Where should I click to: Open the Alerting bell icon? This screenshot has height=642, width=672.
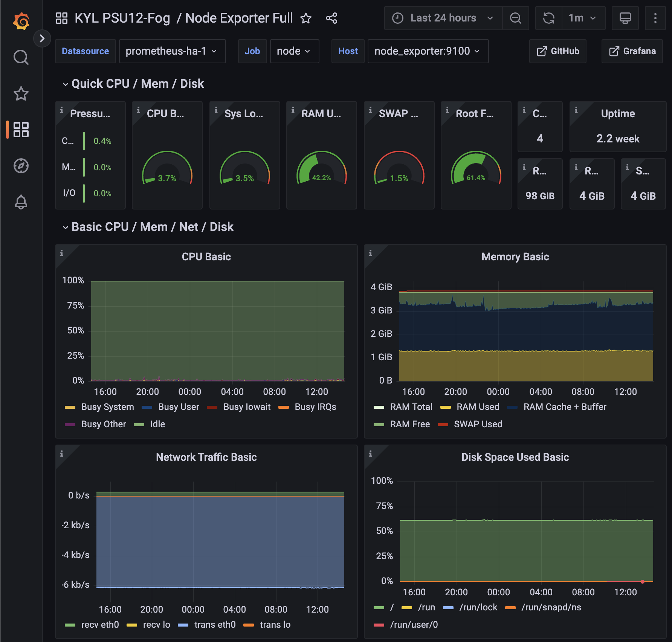[21, 202]
